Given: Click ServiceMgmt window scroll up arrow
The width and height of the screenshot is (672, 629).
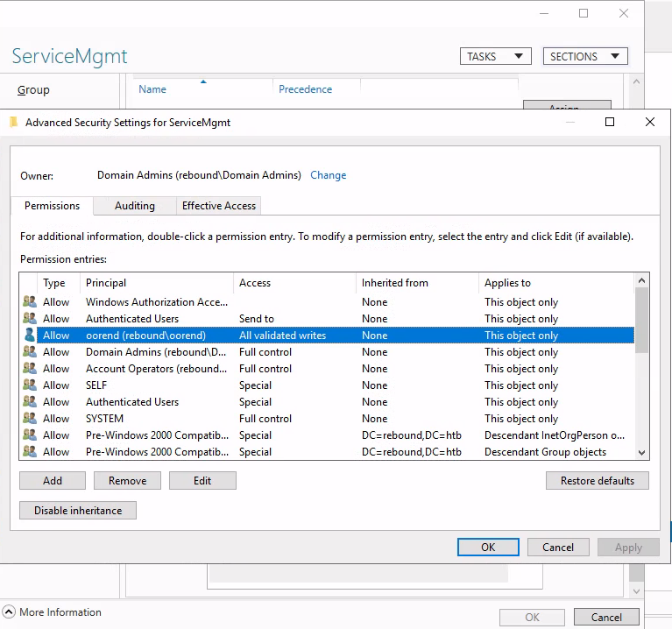Looking at the screenshot, I should click(636, 81).
